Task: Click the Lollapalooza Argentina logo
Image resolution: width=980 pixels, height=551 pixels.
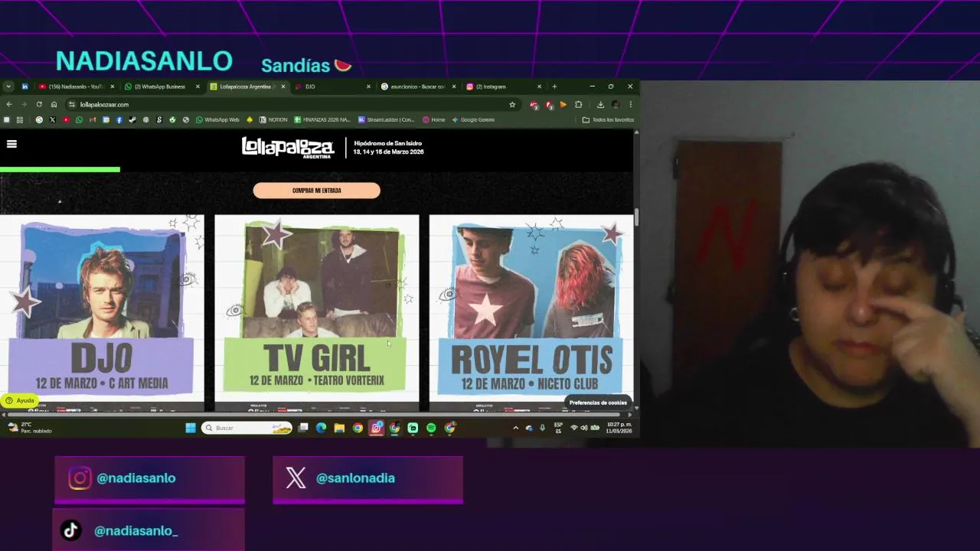Action: click(x=288, y=148)
